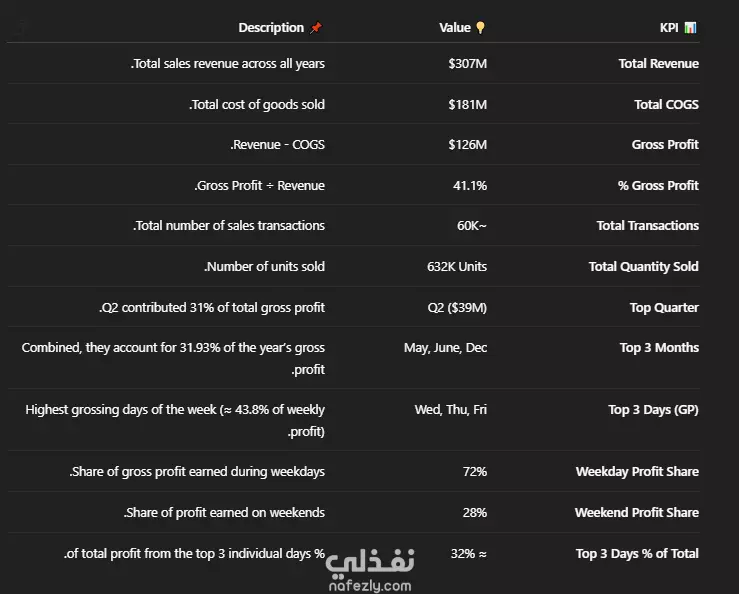This screenshot has height=594, width=739.
Task: Click the Total Transactions KPI label
Action: coord(648,226)
